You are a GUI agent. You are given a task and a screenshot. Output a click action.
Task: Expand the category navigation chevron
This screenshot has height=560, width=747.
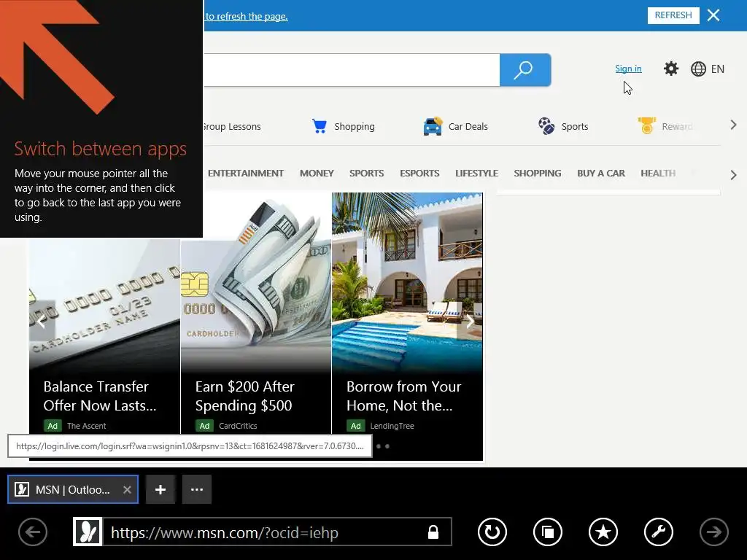(x=733, y=175)
